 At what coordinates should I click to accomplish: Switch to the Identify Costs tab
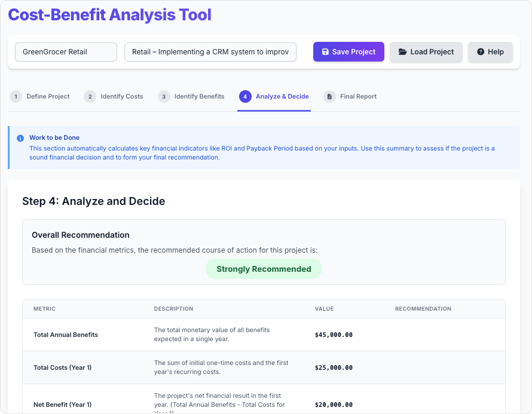114,97
